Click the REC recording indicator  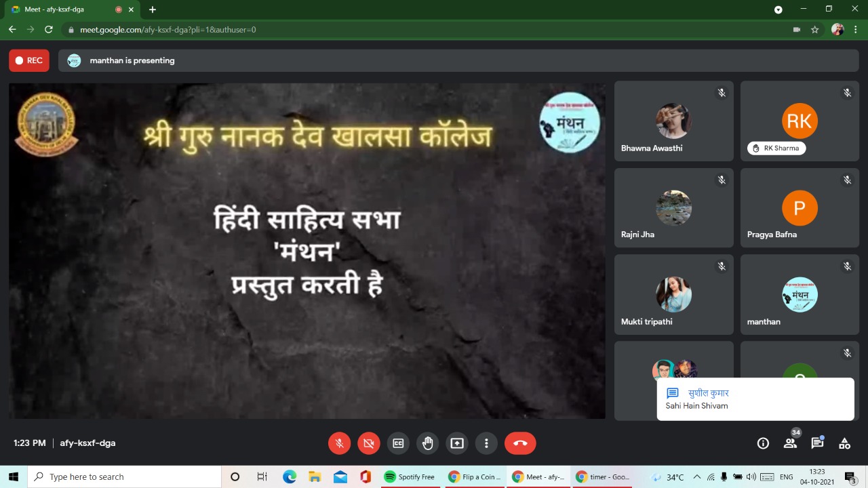coord(29,60)
